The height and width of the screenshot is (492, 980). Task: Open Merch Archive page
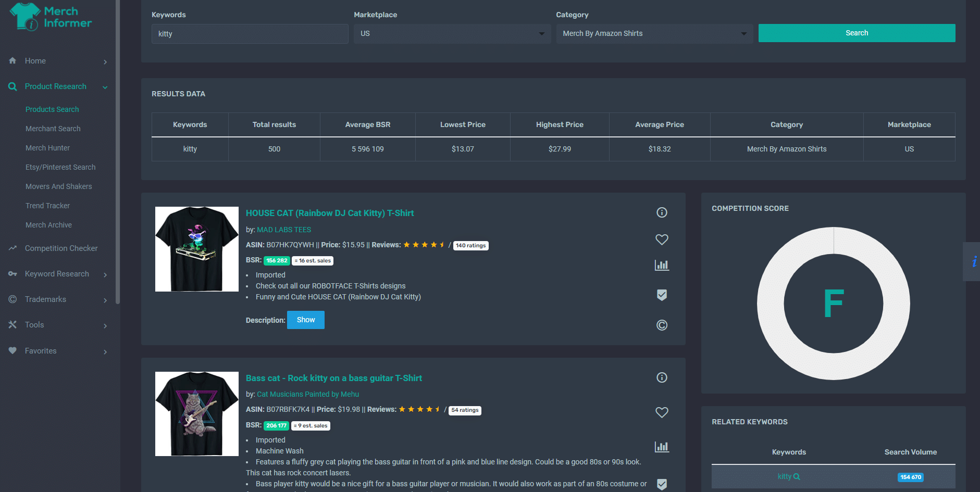pos(48,225)
